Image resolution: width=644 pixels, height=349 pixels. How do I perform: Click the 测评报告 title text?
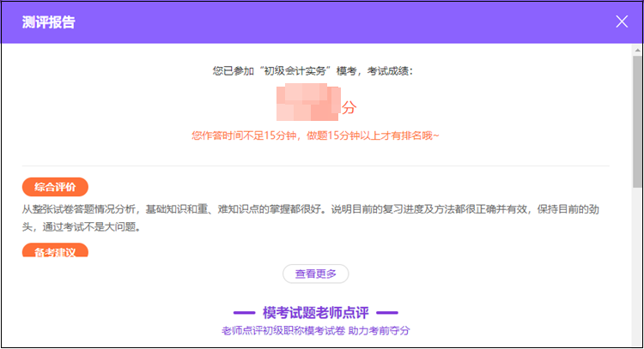(x=48, y=22)
